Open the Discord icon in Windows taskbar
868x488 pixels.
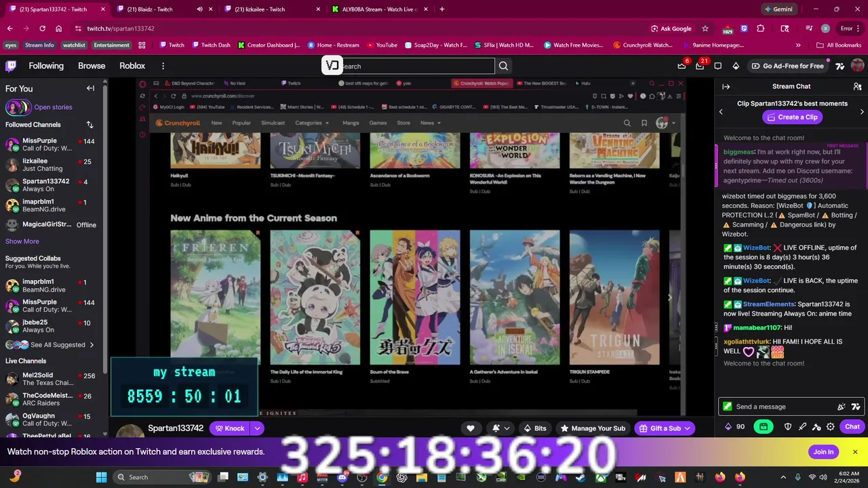342,477
